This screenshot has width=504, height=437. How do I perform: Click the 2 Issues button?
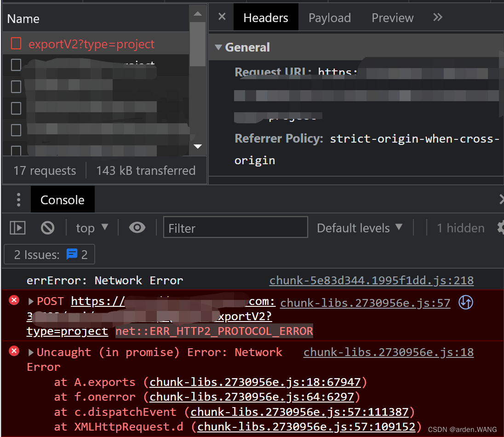[x=50, y=254]
